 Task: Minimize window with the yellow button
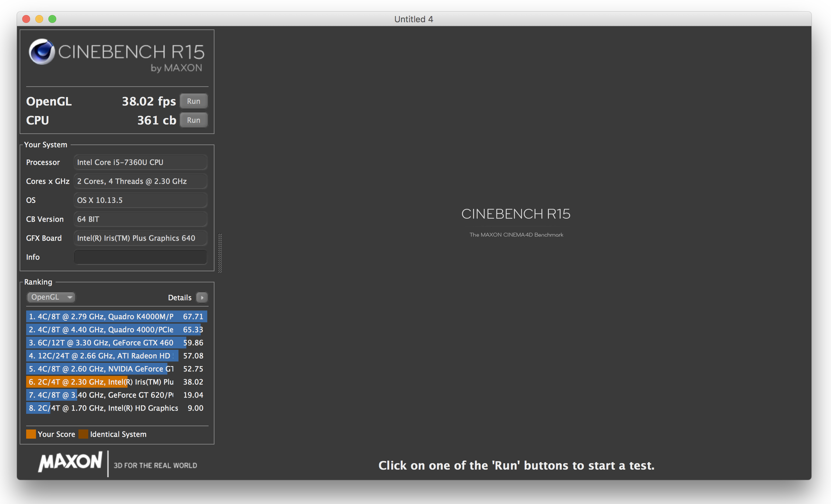pos(40,19)
